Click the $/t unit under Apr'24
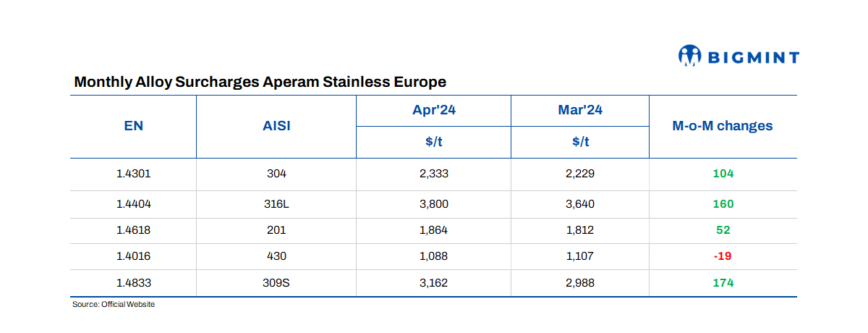Screen dimensions: 868x333 433,142
